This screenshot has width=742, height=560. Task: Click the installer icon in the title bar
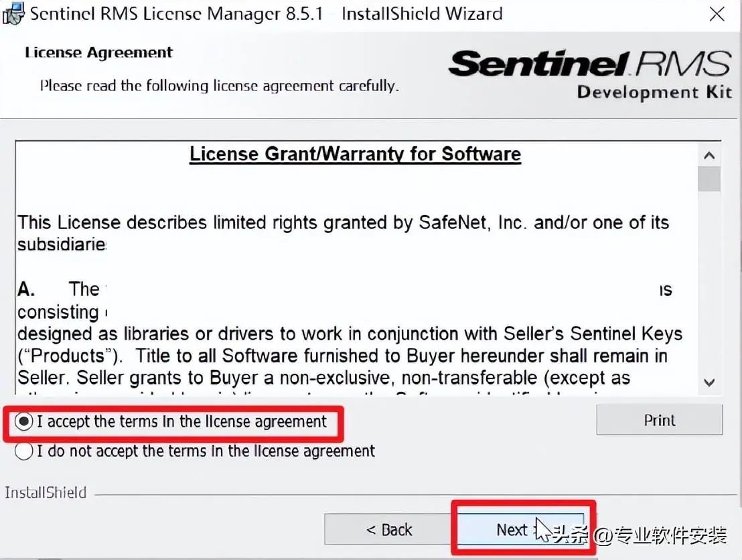coord(13,13)
